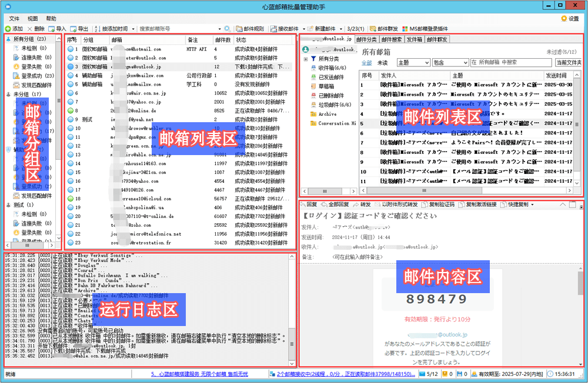The image size is (588, 383).
Task: Open the 文件 menu
Action: (14, 18)
